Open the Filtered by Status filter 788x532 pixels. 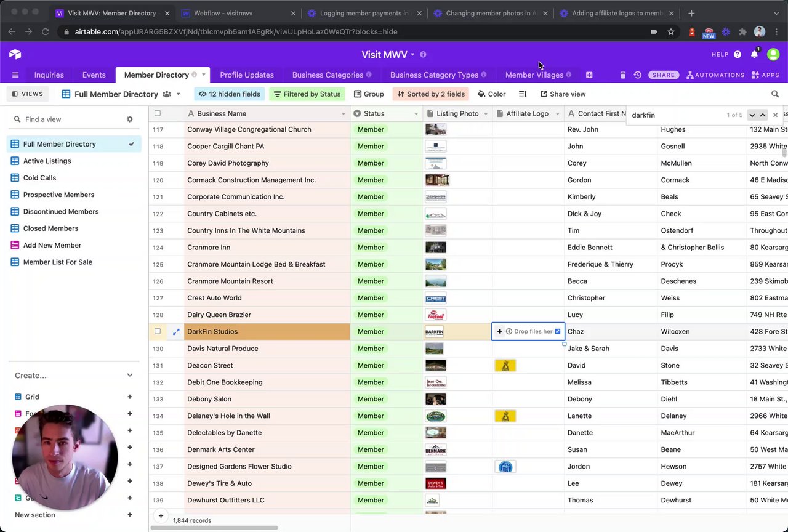click(x=307, y=94)
